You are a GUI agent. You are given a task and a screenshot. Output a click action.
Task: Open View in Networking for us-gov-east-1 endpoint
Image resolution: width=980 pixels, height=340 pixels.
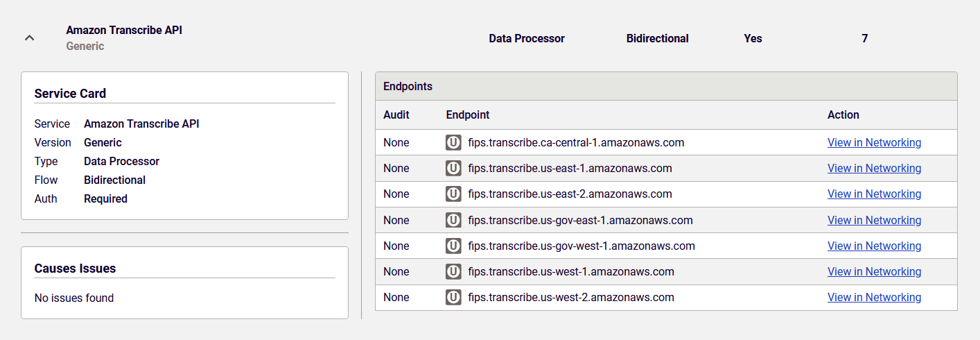874,221
